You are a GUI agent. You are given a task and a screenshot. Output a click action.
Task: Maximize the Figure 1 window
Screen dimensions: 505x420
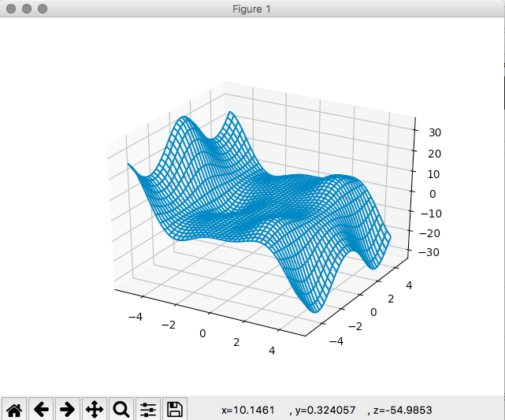43,9
